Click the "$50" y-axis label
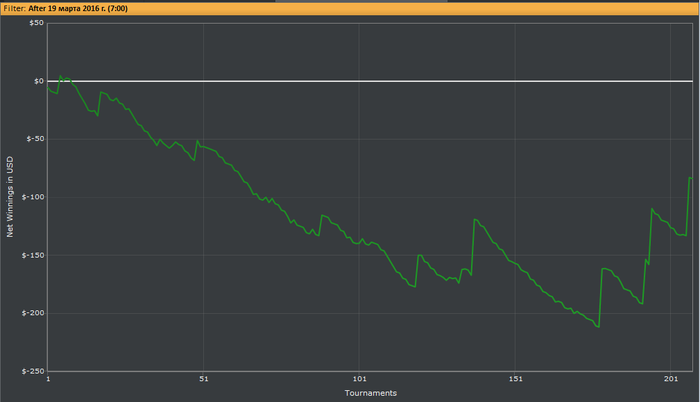 click(37, 23)
